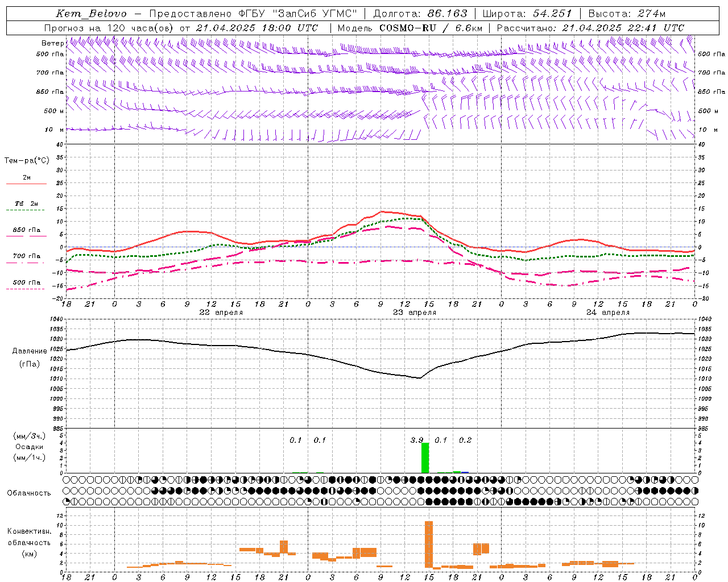Click the Предоставлено ФГБУ "ЗапСиб УГМС" text
Viewport: 728px width, 582px height.
pyautogui.click(x=253, y=14)
